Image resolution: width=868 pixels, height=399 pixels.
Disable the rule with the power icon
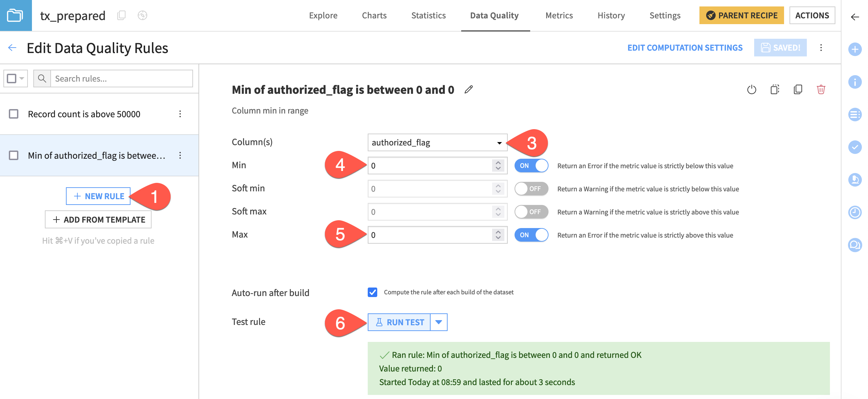751,89
